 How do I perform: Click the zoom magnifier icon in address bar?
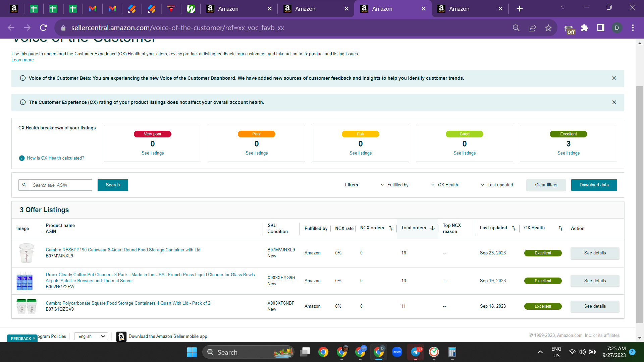pyautogui.click(x=516, y=28)
